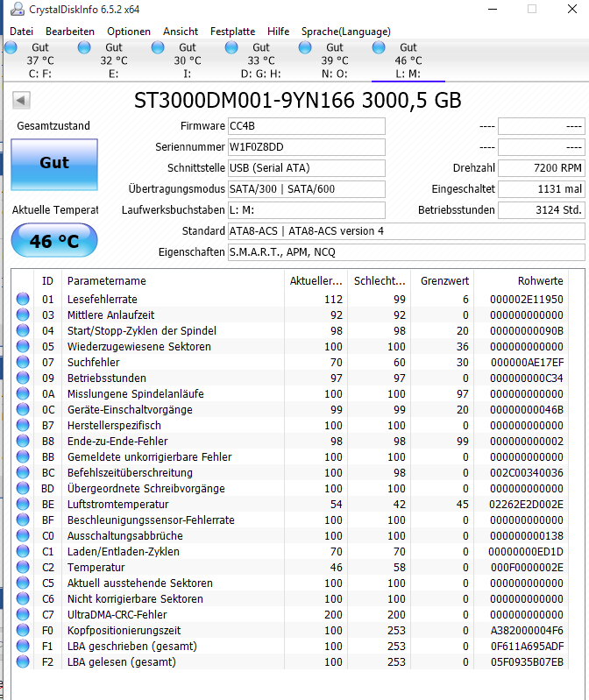Click status icon for Laden/Entladen-Zyklen
The width and height of the screenshot is (589, 700).
point(23,551)
